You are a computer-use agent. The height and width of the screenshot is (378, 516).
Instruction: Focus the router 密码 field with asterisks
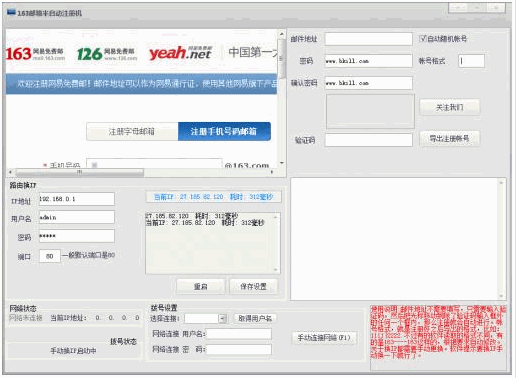(77, 236)
